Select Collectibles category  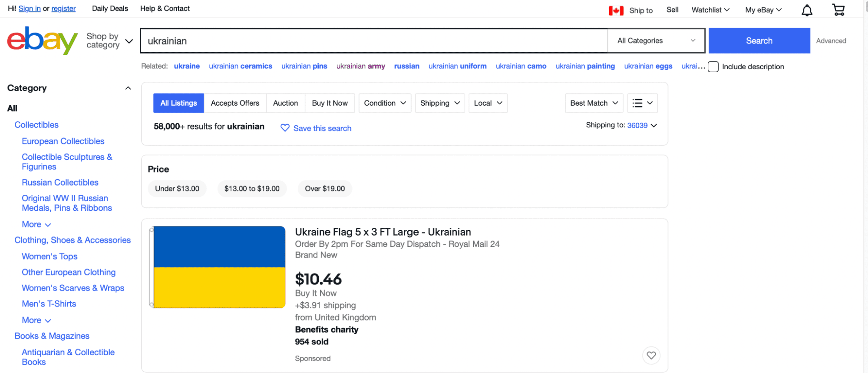click(36, 125)
